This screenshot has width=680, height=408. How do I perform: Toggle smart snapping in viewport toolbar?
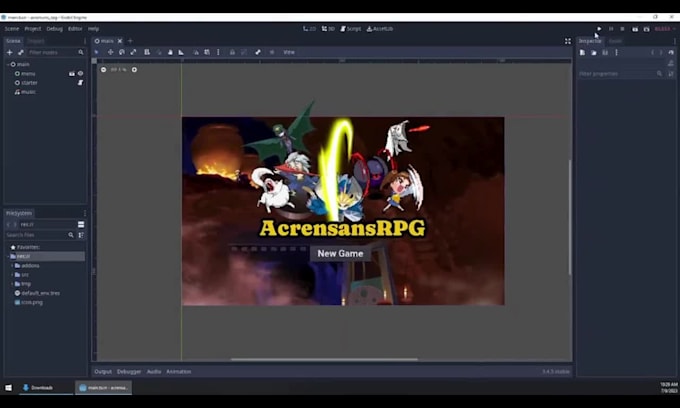click(x=196, y=52)
